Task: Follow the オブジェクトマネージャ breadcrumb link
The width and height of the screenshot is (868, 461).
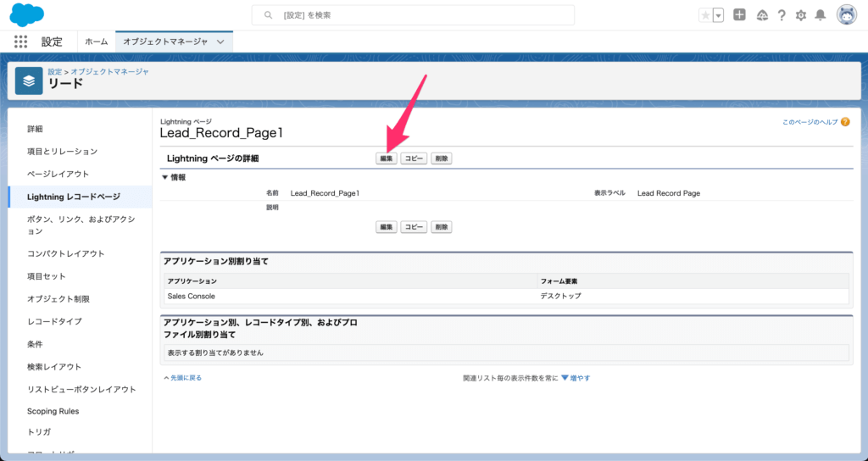Action: tap(109, 71)
